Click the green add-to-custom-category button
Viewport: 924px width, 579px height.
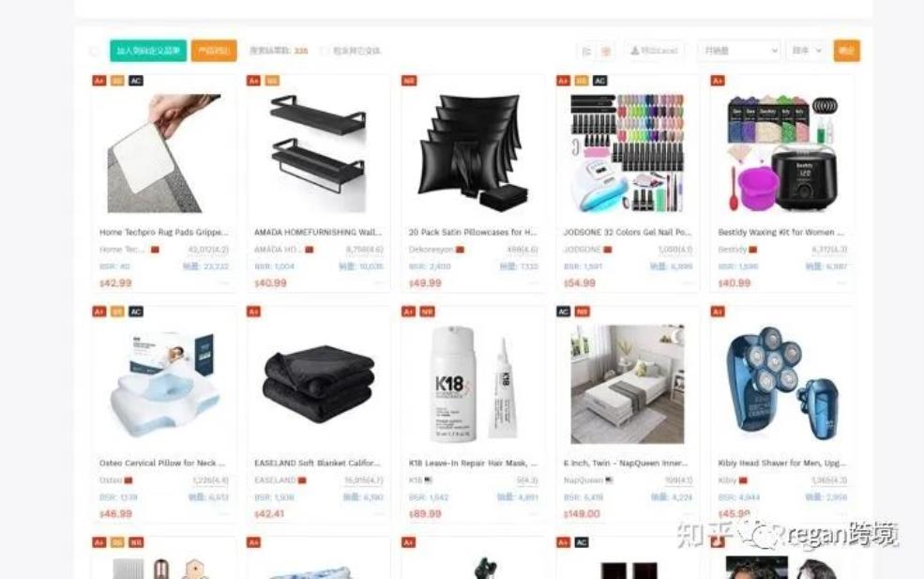coord(148,51)
